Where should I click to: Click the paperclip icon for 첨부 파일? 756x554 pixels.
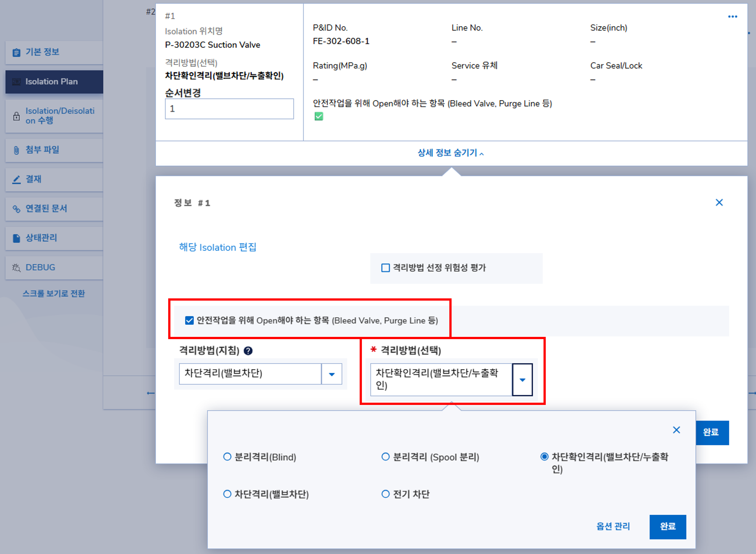point(16,150)
